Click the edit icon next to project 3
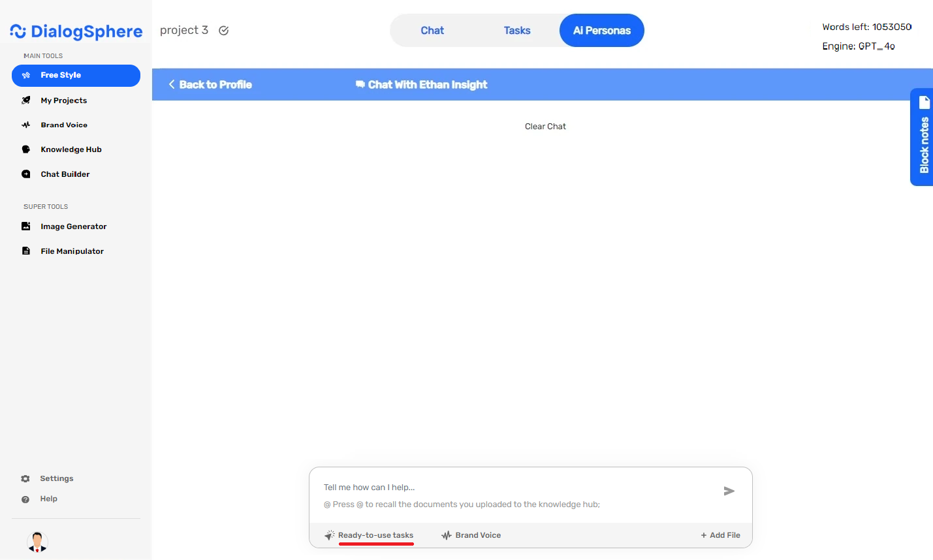Viewport: 933px width, 560px height. click(223, 31)
